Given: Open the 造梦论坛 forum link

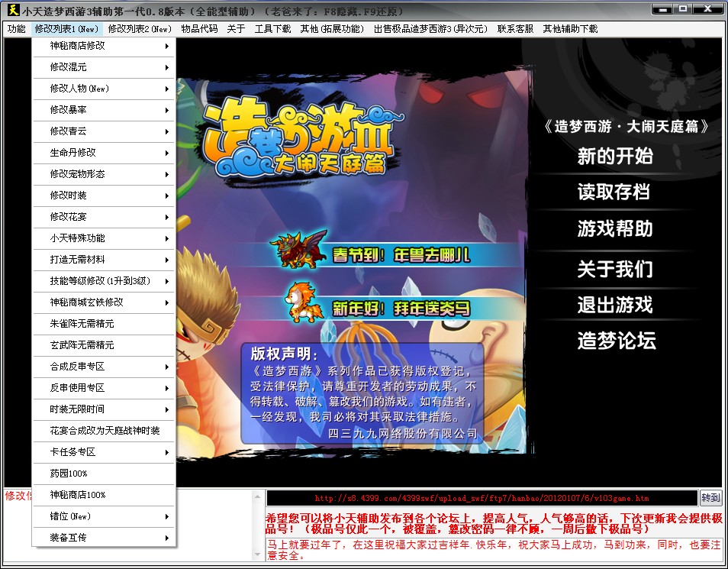Looking at the screenshot, I should (617, 341).
